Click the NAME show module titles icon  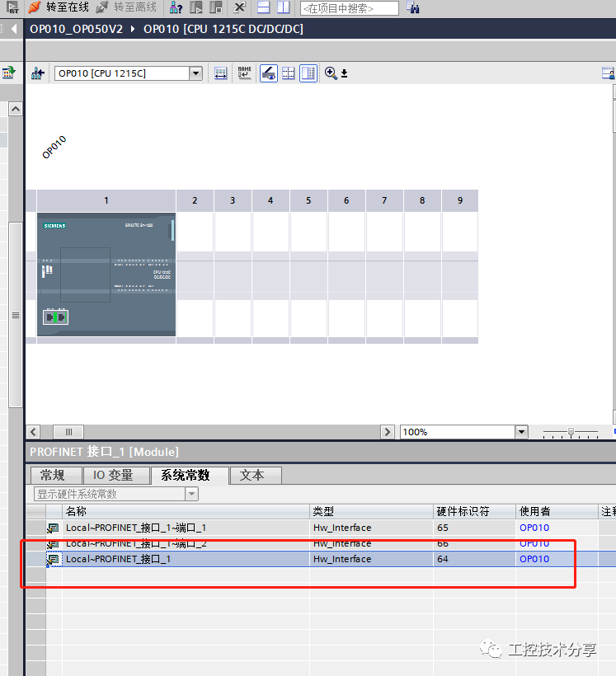point(245,73)
